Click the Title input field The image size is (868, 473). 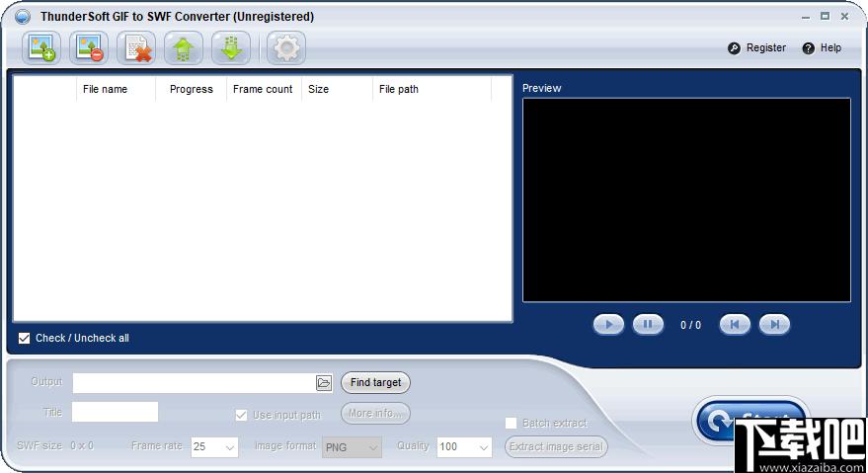[x=116, y=412]
